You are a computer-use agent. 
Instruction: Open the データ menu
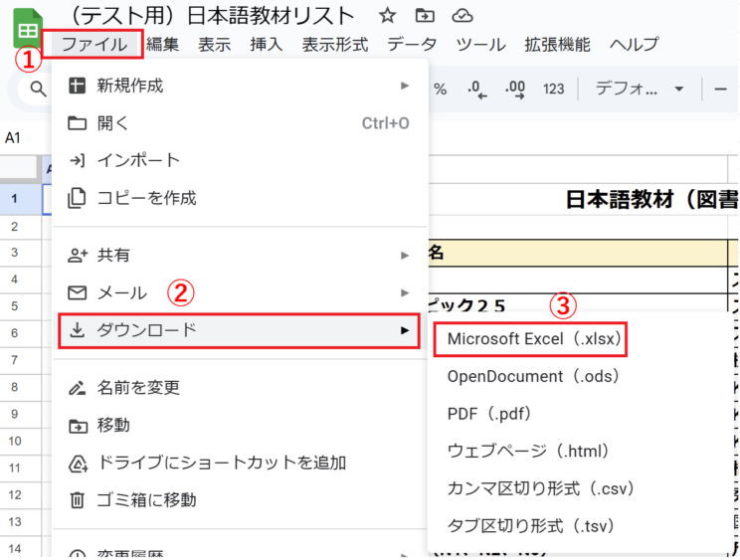[x=412, y=45]
